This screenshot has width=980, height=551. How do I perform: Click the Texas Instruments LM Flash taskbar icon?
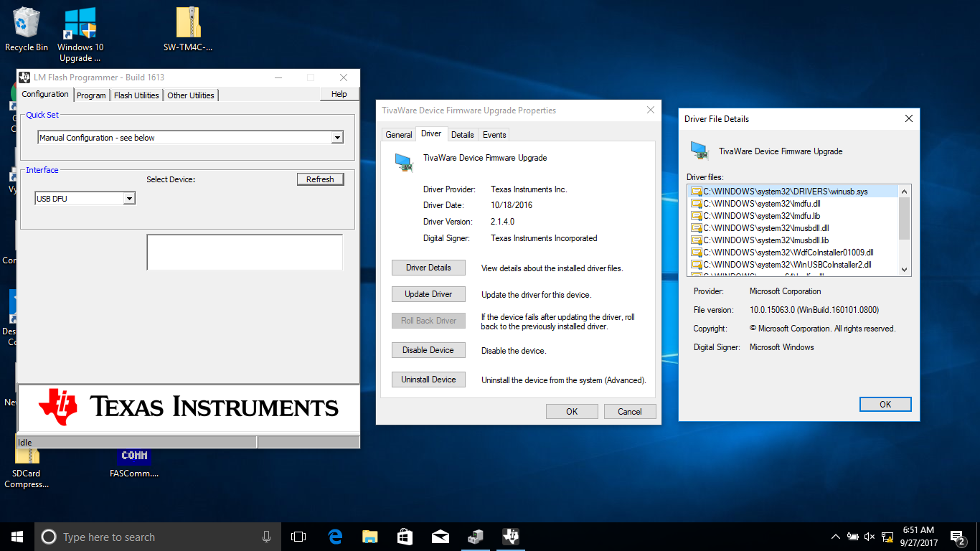(x=510, y=537)
